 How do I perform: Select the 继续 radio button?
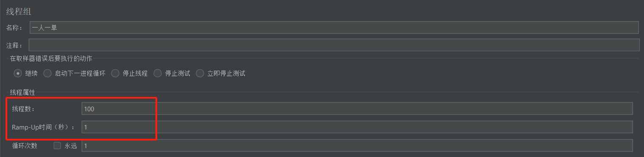pos(18,73)
